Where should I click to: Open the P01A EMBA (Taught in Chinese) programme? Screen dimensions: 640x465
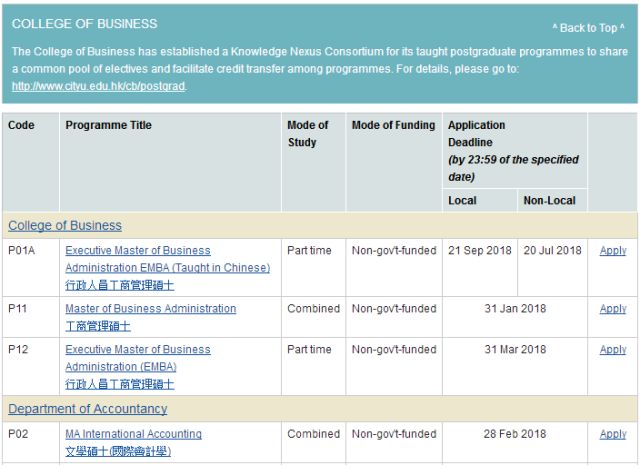[167, 259]
